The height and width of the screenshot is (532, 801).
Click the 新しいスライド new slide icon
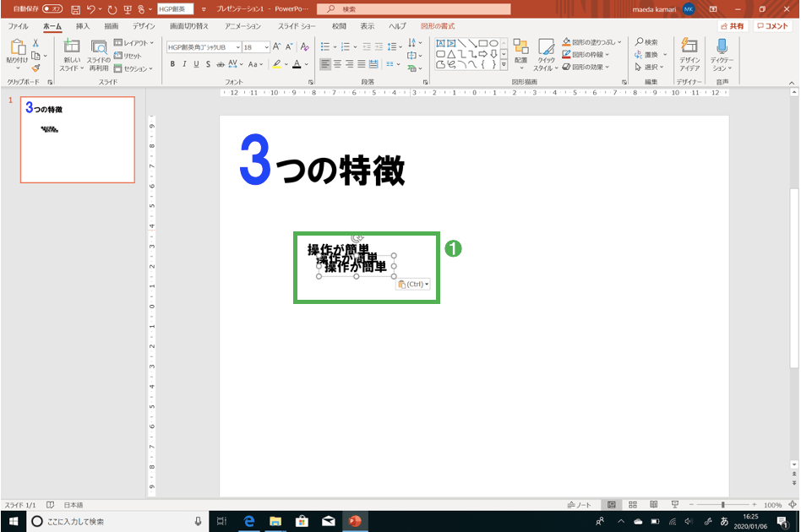[72, 46]
